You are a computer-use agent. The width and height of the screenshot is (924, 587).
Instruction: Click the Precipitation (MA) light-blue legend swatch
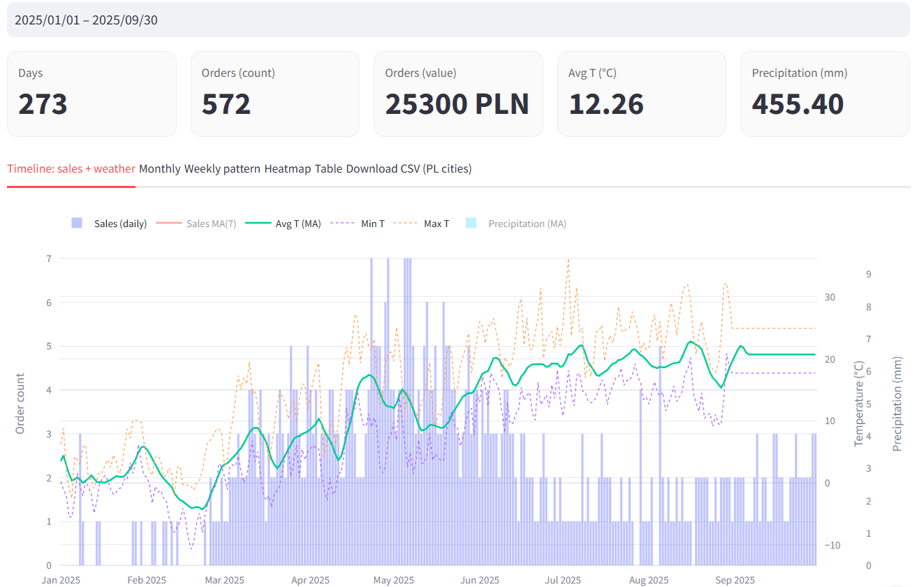click(471, 224)
